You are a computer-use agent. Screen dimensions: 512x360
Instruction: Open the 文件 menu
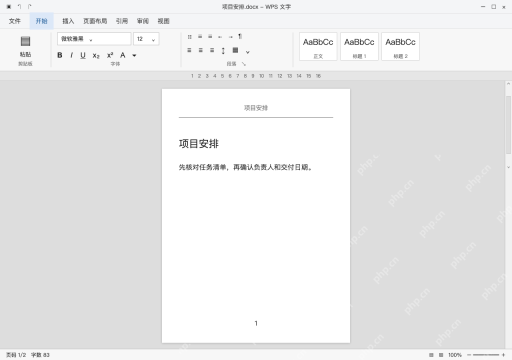15,21
